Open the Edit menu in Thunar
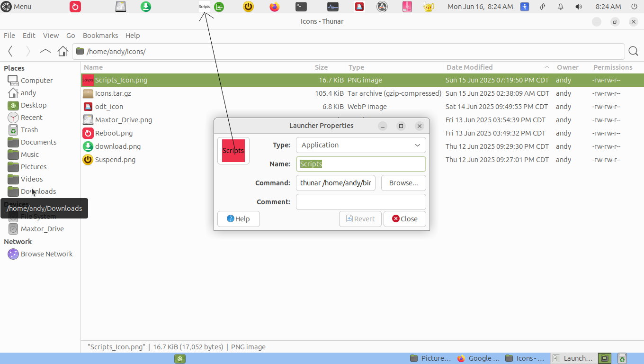 click(x=29, y=36)
